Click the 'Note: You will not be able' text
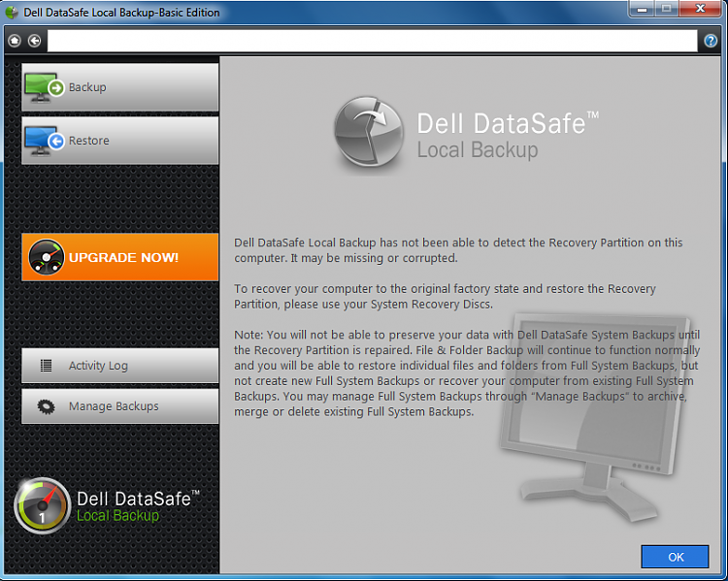The height and width of the screenshot is (581, 728). pos(467,373)
